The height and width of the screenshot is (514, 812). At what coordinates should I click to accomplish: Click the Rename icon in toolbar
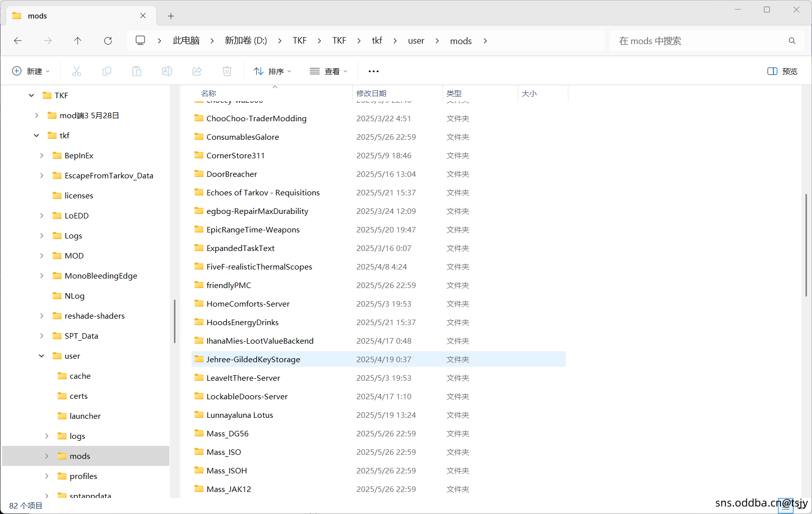[167, 71]
